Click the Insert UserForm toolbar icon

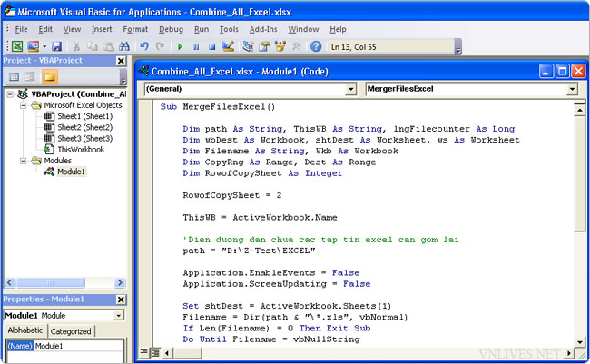(x=33, y=46)
